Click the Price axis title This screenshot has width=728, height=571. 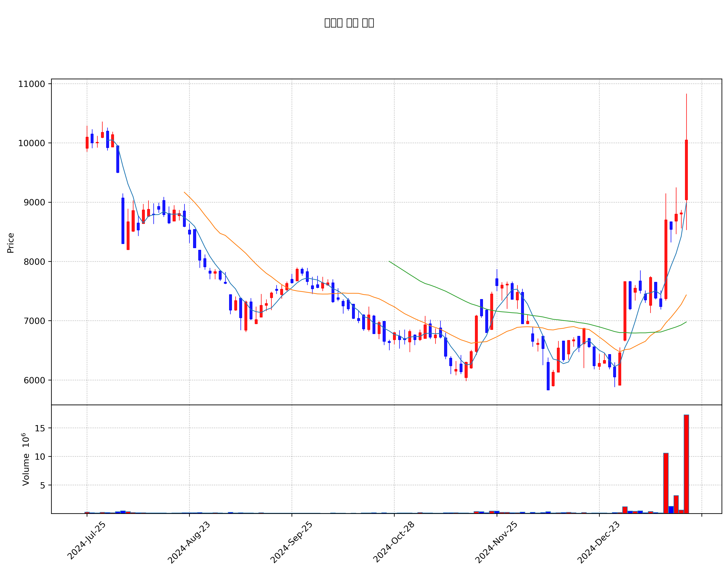11,243
